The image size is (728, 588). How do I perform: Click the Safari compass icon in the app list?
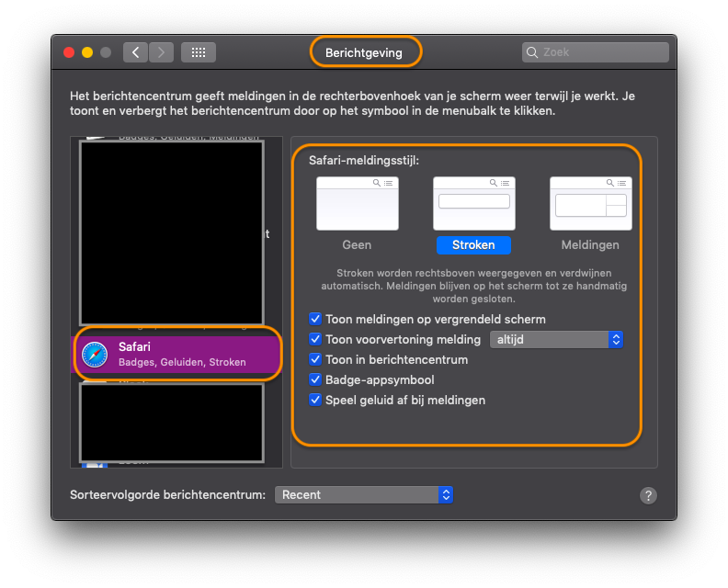(95, 355)
